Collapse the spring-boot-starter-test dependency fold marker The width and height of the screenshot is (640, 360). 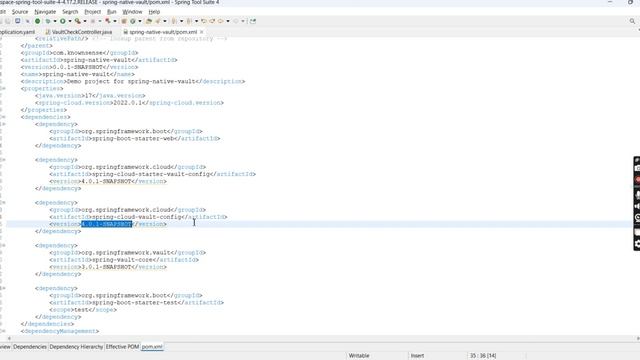tap(3, 289)
